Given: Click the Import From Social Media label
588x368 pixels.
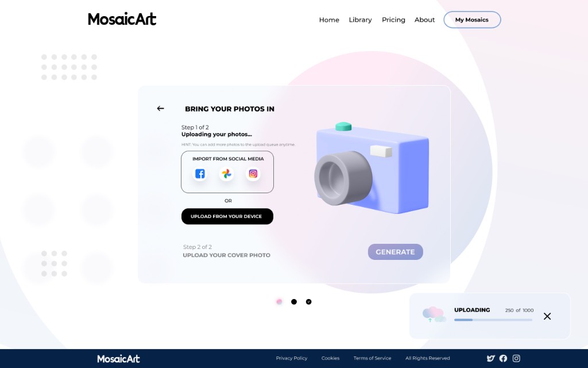Looking at the screenshot, I should (228, 159).
